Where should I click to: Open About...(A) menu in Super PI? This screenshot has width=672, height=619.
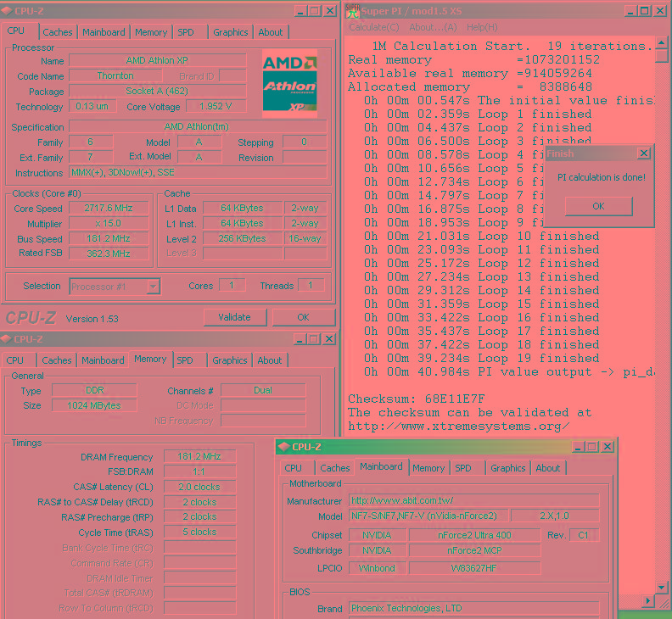pos(433,27)
